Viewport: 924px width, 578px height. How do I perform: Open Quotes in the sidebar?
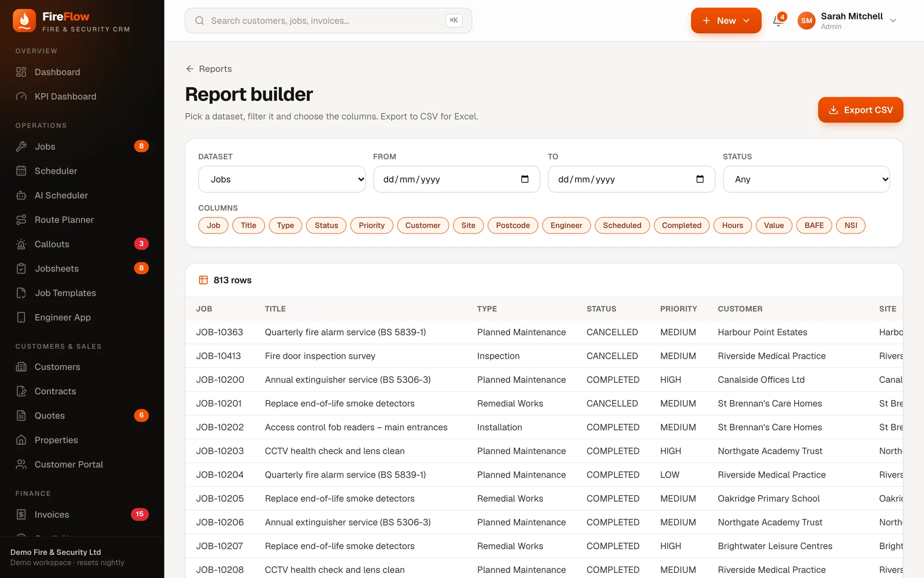pyautogui.click(x=82, y=416)
